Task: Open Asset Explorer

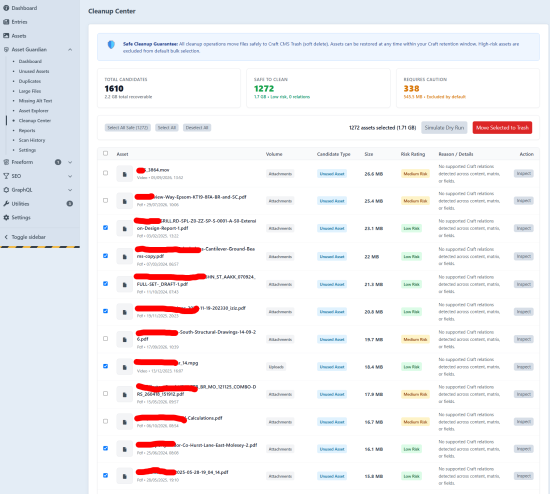Action: [x=34, y=111]
